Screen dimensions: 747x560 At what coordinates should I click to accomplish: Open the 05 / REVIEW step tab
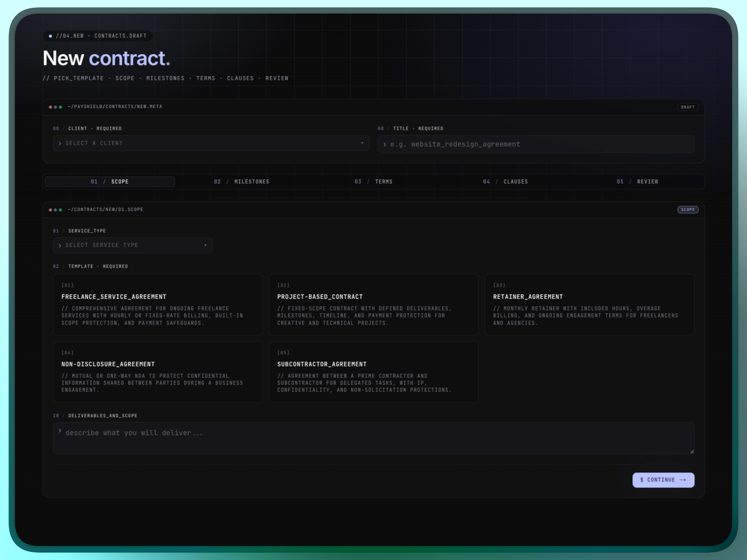point(638,181)
